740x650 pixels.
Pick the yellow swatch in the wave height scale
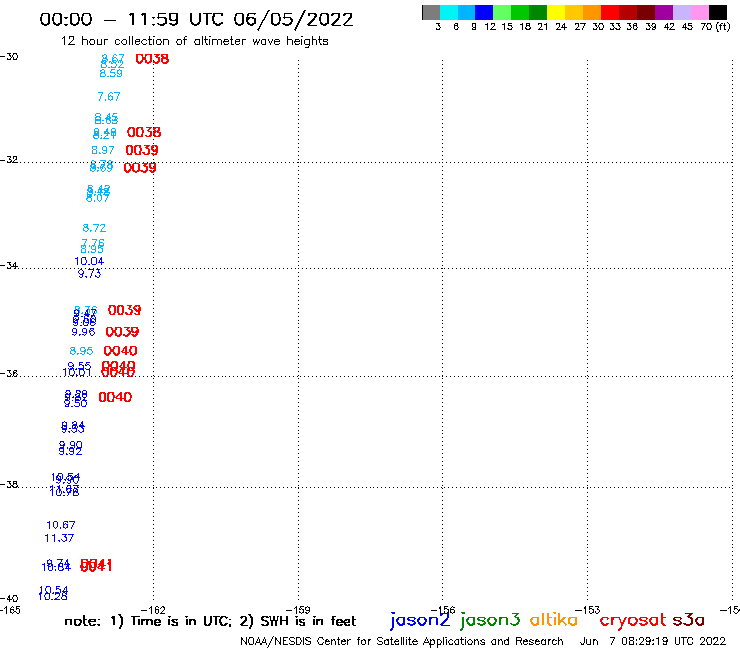556,12
